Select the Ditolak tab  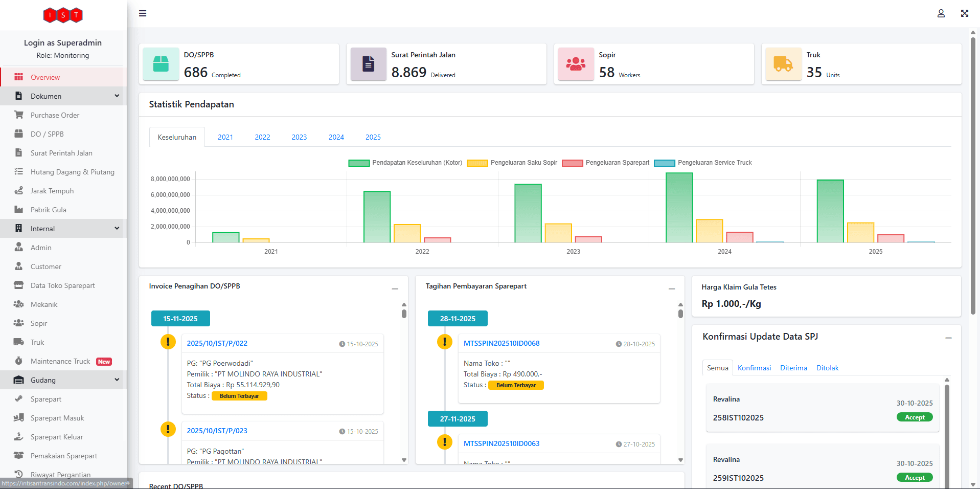pos(827,368)
